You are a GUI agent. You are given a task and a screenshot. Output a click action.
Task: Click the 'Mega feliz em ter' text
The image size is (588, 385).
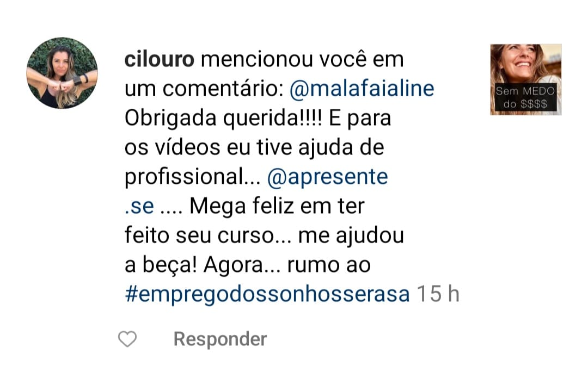[x=277, y=206]
